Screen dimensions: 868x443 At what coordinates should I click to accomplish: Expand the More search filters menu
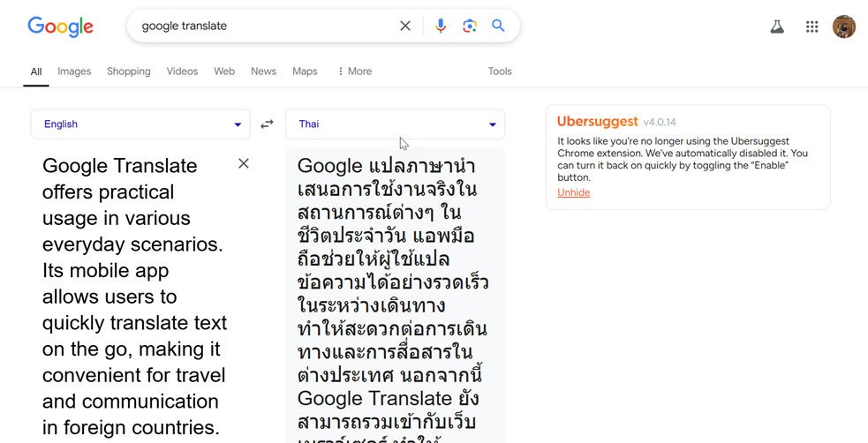tap(354, 71)
